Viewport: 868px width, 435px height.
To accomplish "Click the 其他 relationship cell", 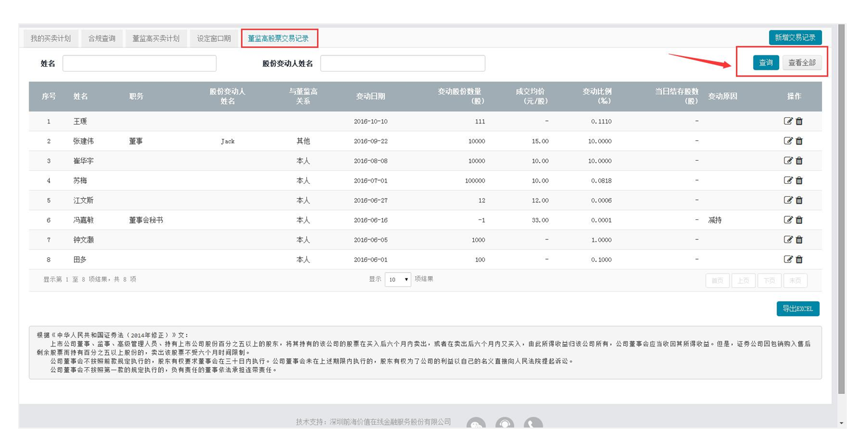I will pyautogui.click(x=303, y=141).
